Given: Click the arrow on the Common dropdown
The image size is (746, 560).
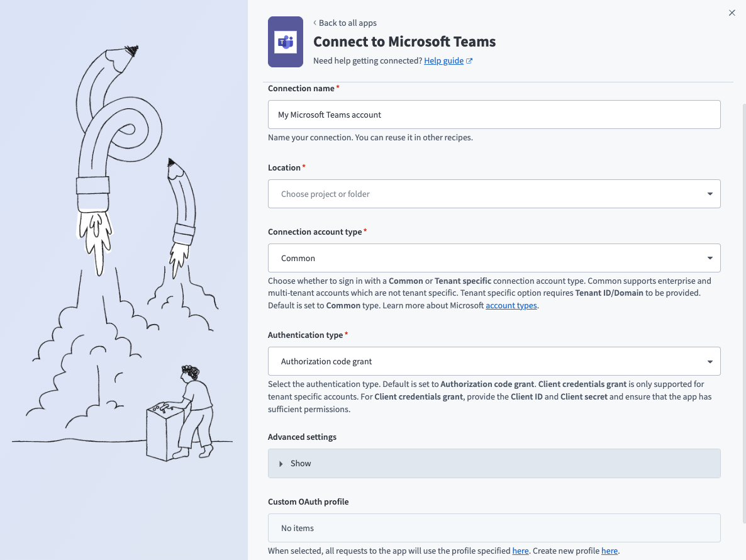Looking at the screenshot, I should 710,258.
